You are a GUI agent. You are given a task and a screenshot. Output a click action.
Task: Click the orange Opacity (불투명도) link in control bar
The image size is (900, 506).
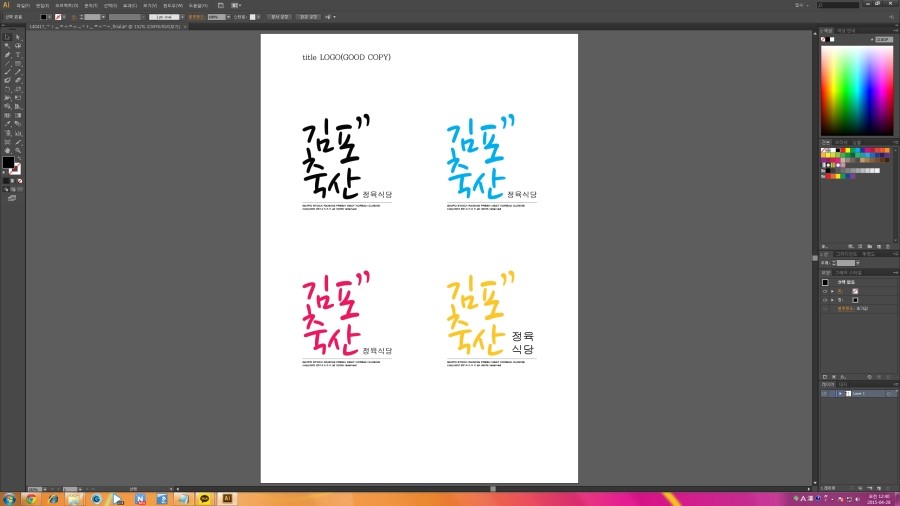(x=196, y=17)
